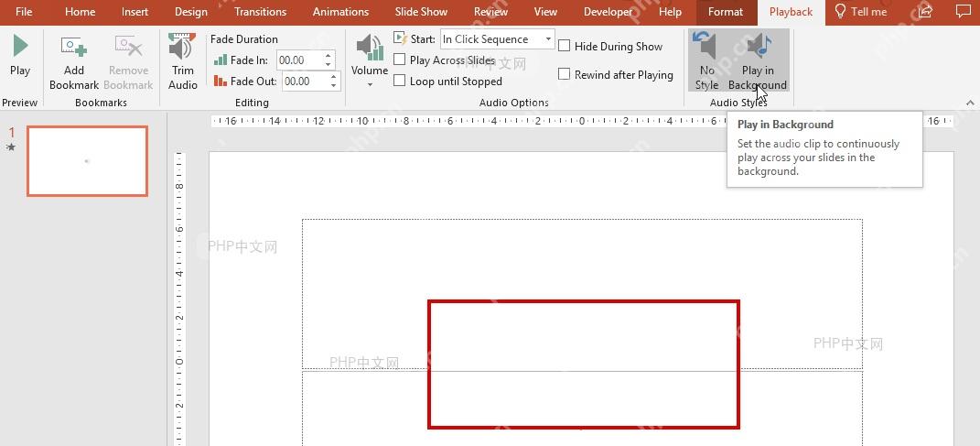This screenshot has width=980, height=446.
Task: Open the Developer tab
Action: (x=608, y=12)
